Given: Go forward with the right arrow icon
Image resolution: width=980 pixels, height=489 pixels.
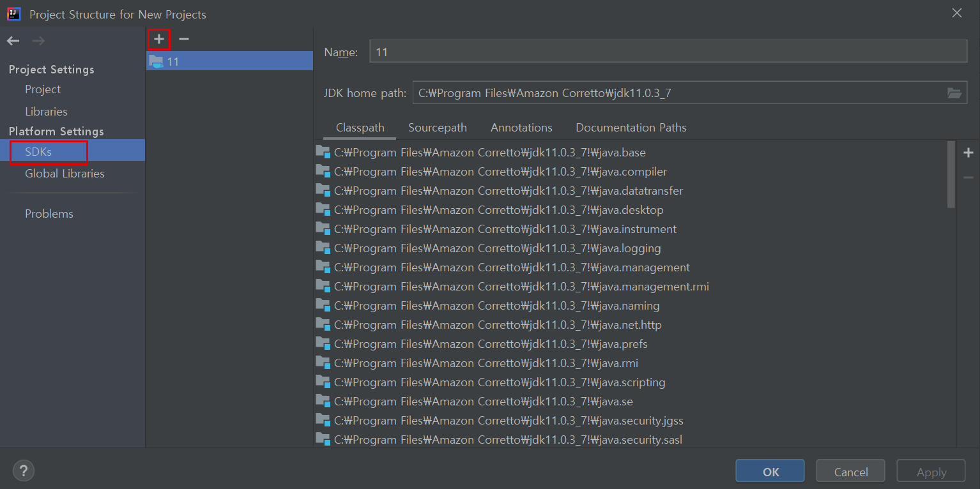Looking at the screenshot, I should tap(38, 41).
